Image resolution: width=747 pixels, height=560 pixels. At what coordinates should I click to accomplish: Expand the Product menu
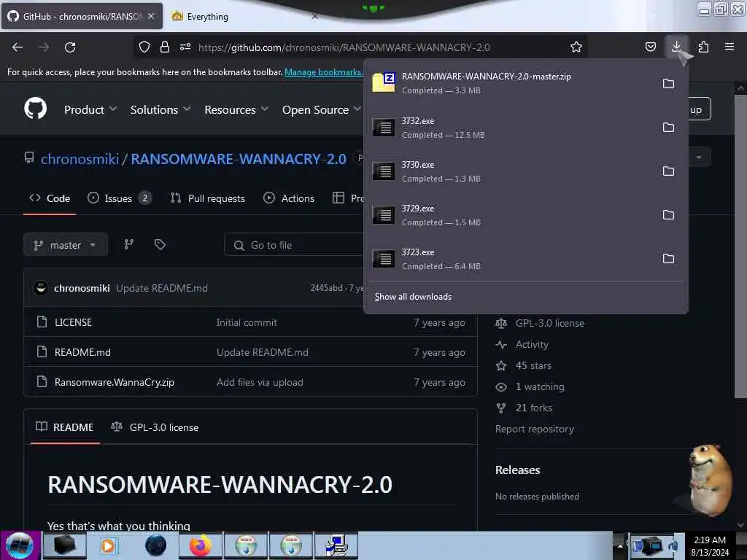(90, 109)
